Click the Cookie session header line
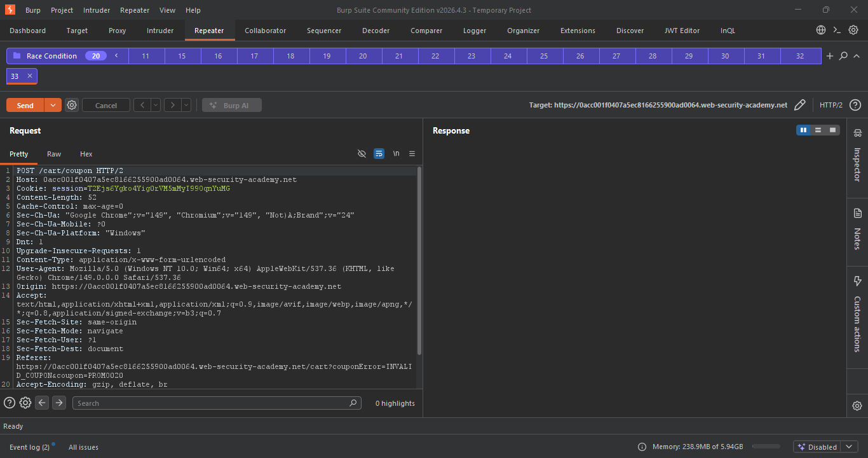The height and width of the screenshot is (458, 868). pyautogui.click(x=123, y=189)
